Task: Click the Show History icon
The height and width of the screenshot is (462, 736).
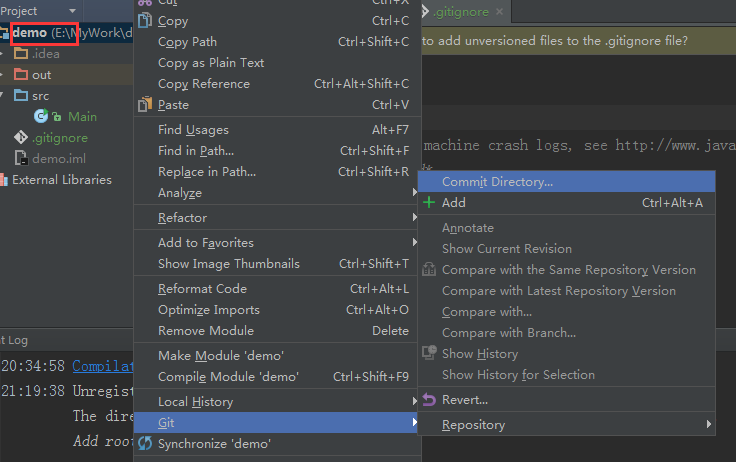Action: (429, 353)
